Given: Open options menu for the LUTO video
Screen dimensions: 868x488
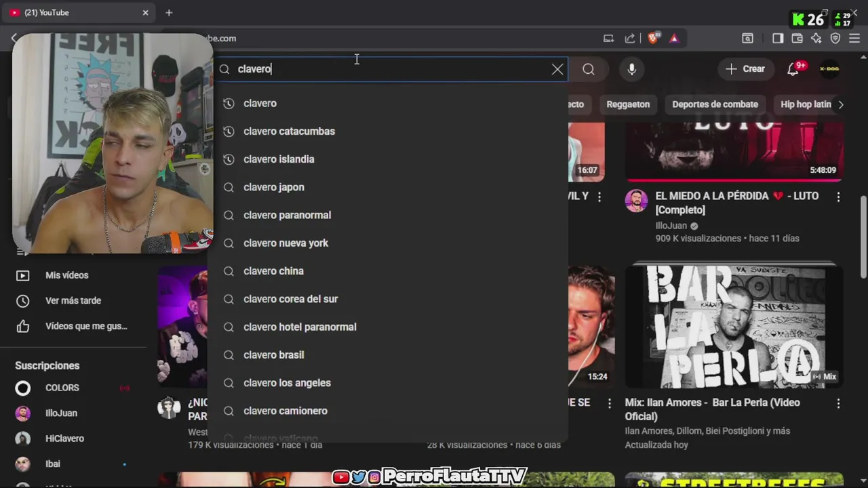Looking at the screenshot, I should point(838,197).
